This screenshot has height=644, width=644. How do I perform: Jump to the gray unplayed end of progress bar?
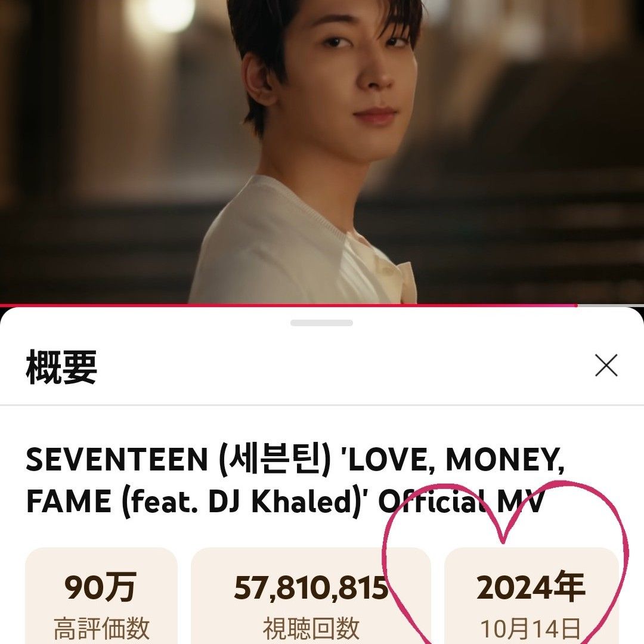[x=611, y=305]
